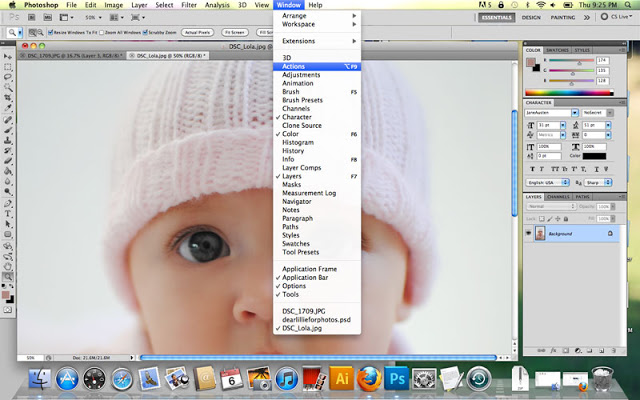Select the Hand tool
Viewport: 640px width, 400px height.
pos(8,267)
